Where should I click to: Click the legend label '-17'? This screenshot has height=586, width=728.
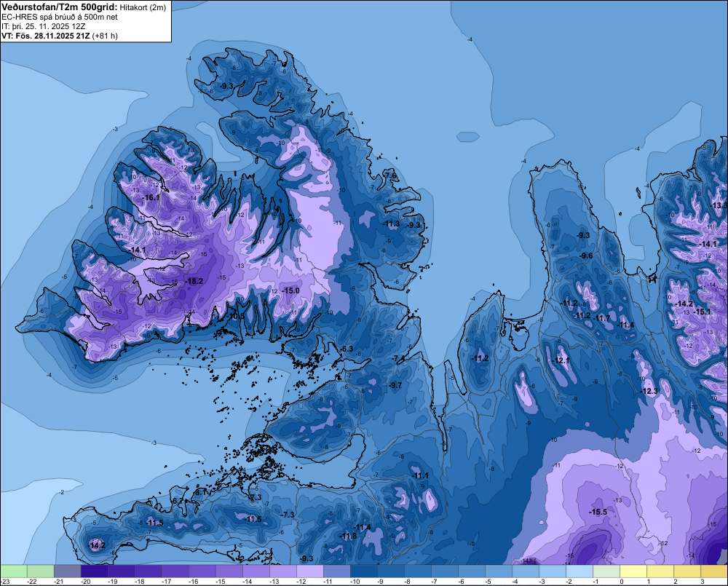[x=167, y=582]
